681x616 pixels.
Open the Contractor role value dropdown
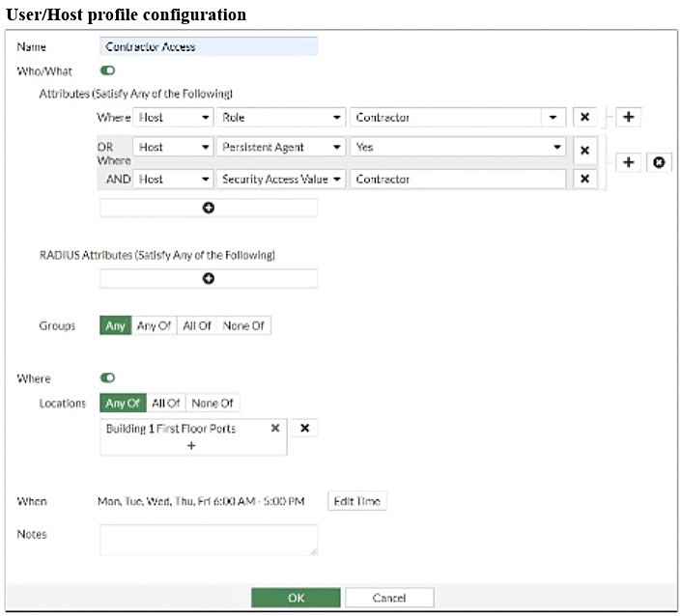[x=553, y=117]
